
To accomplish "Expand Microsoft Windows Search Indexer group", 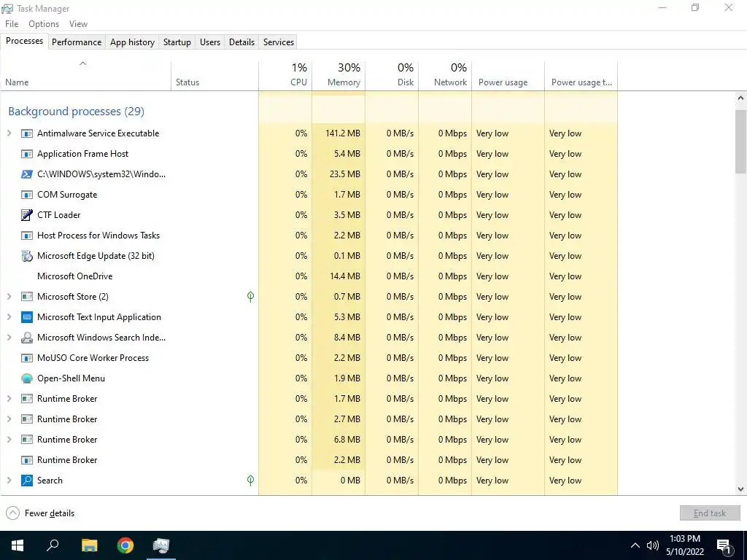I will pyautogui.click(x=9, y=338).
